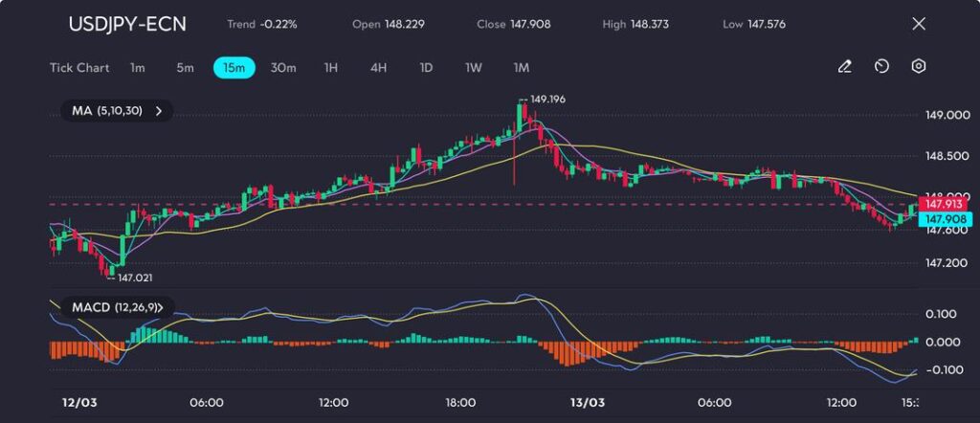Image resolution: width=980 pixels, height=423 pixels.
Task: Select the 5m timeframe
Action: (x=185, y=68)
